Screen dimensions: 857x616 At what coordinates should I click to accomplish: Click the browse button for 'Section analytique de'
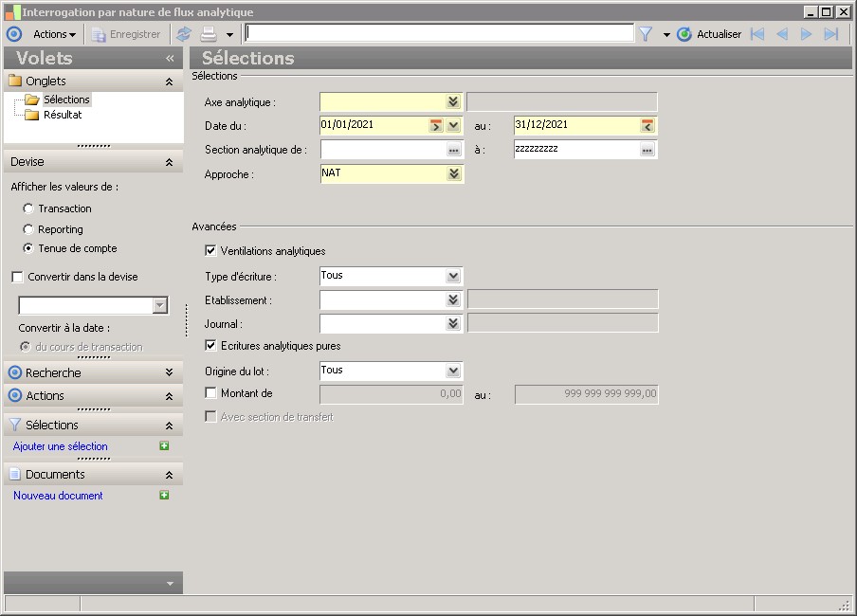coord(454,151)
